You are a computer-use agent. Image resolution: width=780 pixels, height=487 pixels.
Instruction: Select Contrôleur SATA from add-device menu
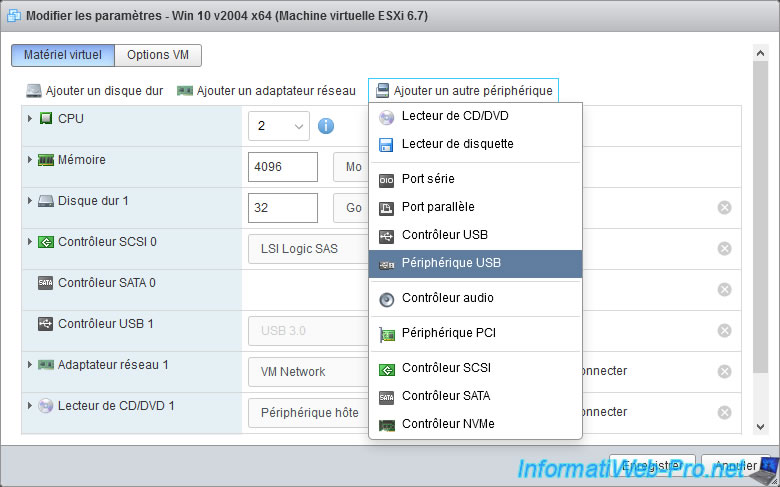475,396
